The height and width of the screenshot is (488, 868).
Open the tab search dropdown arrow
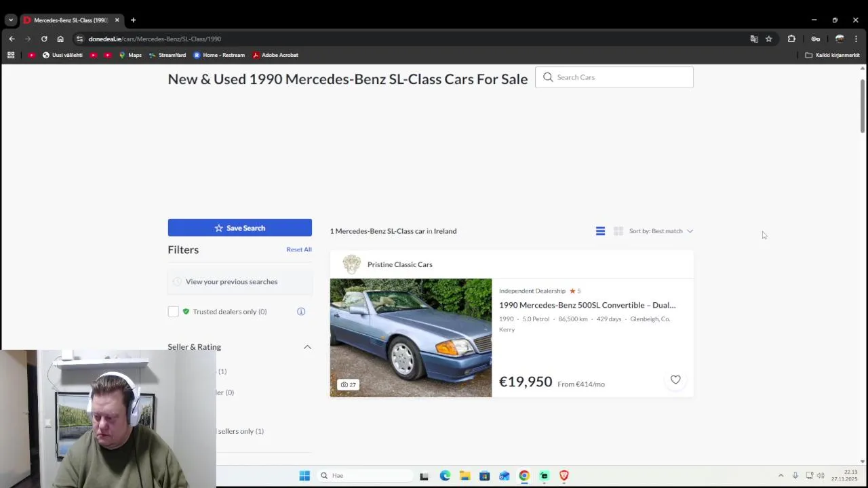pos(11,20)
